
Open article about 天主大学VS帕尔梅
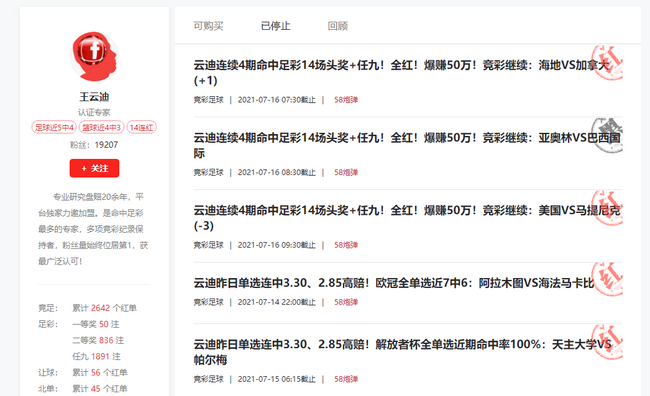[402, 352]
